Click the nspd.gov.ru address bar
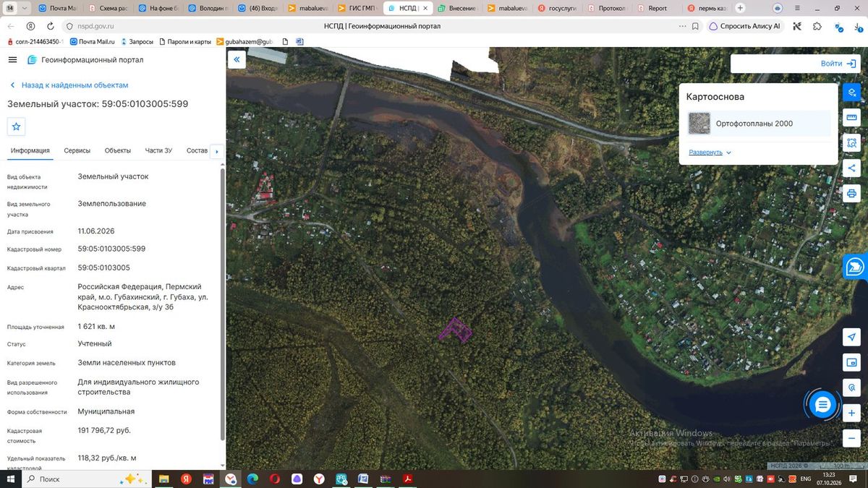This screenshot has width=868, height=488. 96,26
